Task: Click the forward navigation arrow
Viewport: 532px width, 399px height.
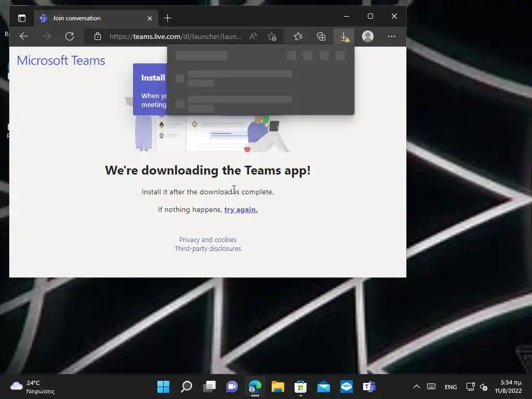Action: (47, 36)
